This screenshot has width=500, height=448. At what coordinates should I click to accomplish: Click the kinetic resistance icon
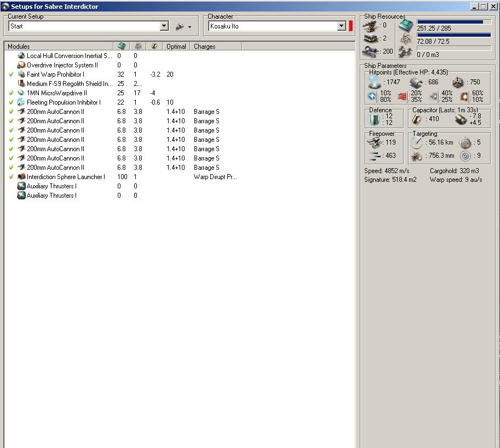tap(434, 96)
